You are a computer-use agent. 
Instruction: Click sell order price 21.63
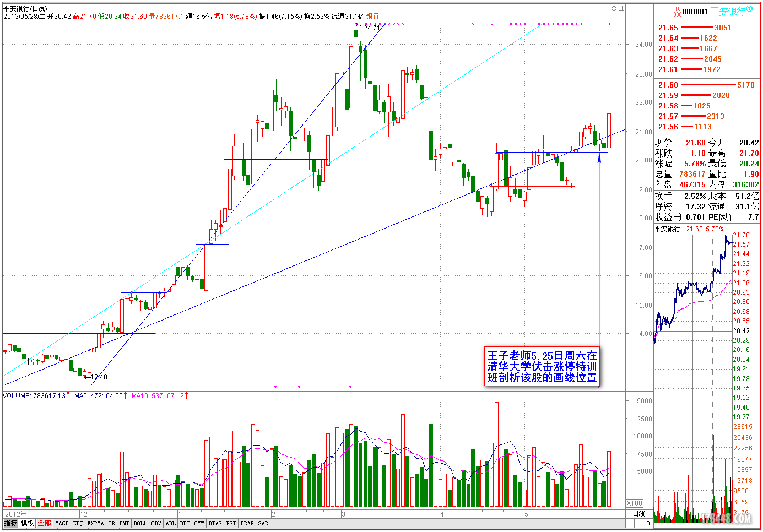668,48
